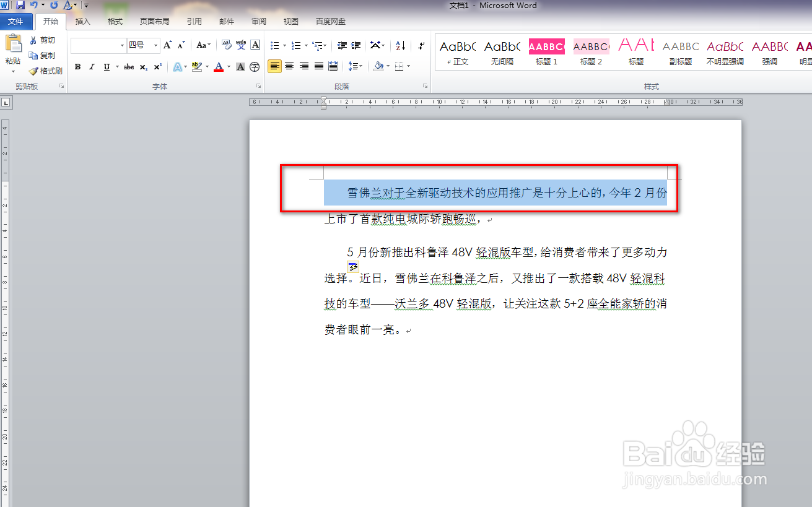Apply the text highlight color
Image resolution: width=812 pixels, height=507 pixels.
[197, 67]
